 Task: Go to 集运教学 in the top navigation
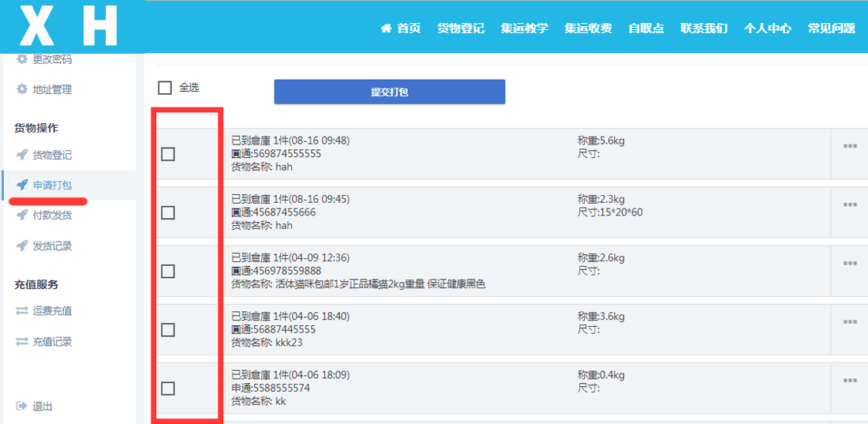(x=524, y=28)
